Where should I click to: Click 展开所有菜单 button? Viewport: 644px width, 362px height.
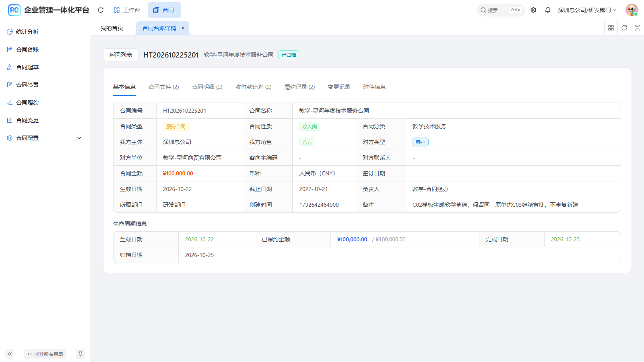[45, 354]
